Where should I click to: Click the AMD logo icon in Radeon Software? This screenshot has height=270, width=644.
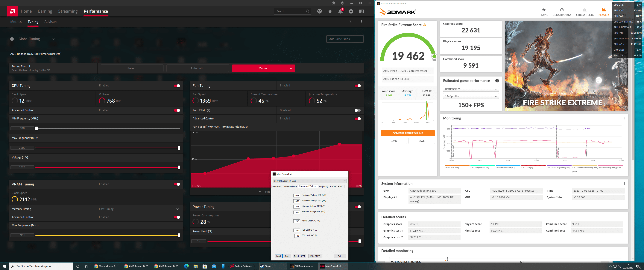13,11
